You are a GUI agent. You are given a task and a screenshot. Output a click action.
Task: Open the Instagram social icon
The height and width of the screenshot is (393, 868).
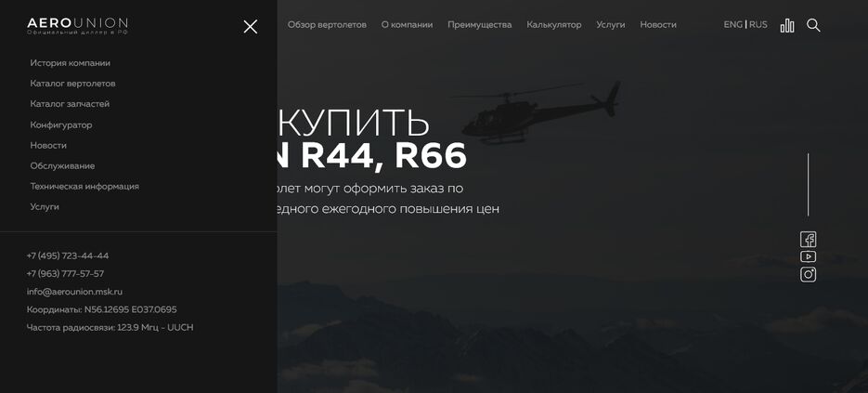[809, 274]
